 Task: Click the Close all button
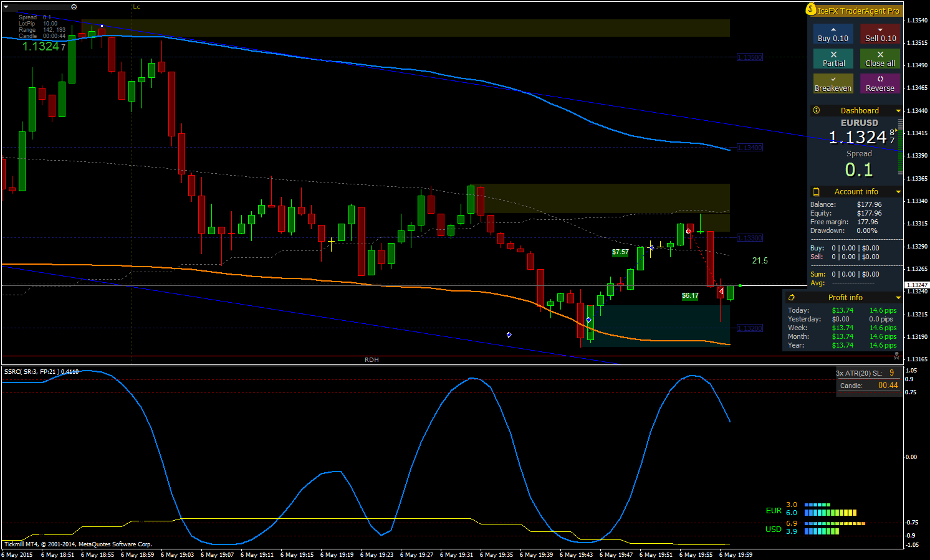click(x=880, y=59)
